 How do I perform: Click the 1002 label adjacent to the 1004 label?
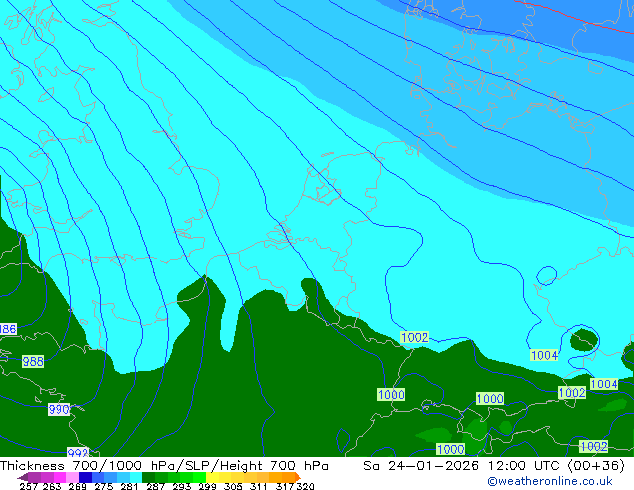point(572,392)
